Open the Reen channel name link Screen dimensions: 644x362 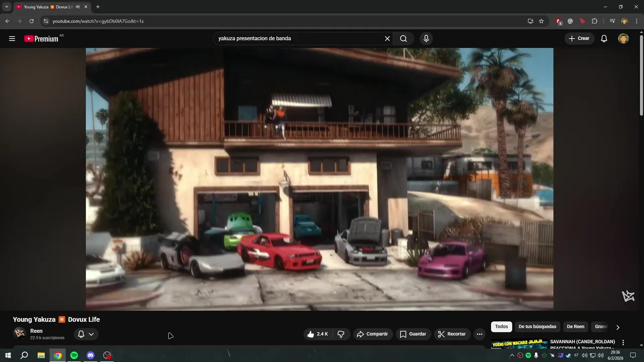pos(36,331)
